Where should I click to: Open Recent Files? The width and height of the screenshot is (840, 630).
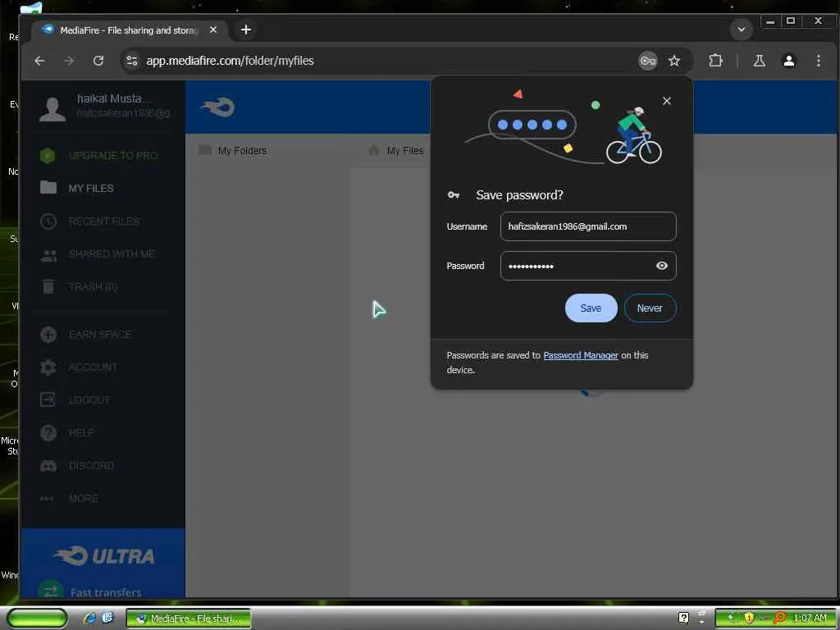(90, 221)
